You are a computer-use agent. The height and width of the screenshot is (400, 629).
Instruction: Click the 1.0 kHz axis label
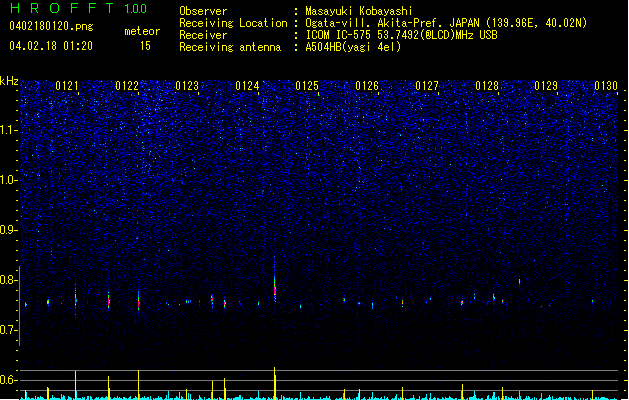click(x=9, y=180)
